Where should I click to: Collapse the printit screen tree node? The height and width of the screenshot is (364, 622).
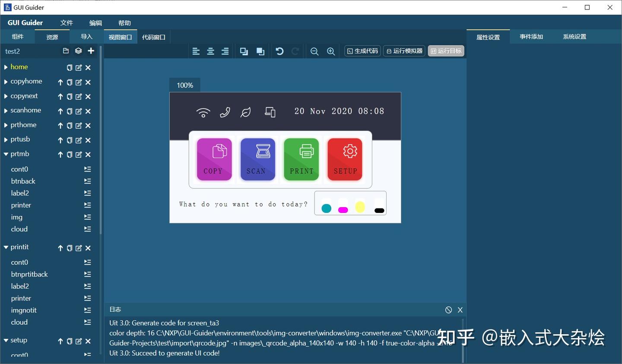coord(5,247)
